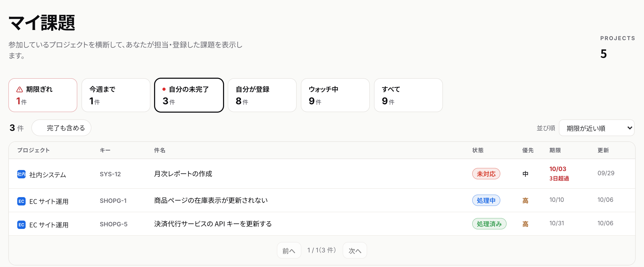The width and height of the screenshot is (644, 267).
Task: Click the SYS-12 issue key
Action: point(110,174)
